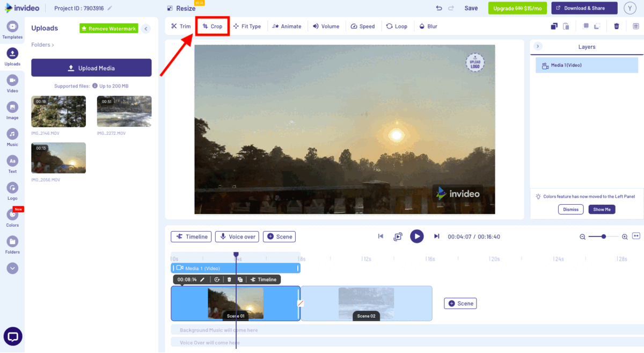The width and height of the screenshot is (644, 353).
Task: Expand the Layers panel chevron
Action: (x=538, y=46)
